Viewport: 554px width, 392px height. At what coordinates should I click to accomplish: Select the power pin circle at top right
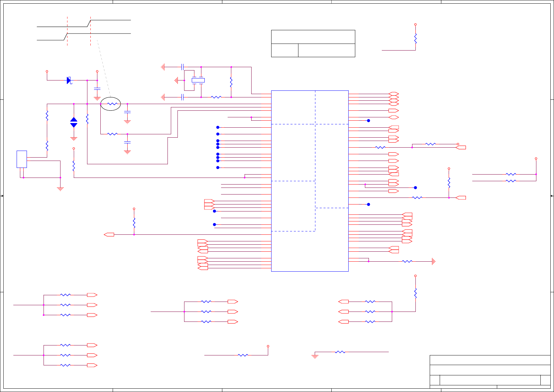[415, 25]
